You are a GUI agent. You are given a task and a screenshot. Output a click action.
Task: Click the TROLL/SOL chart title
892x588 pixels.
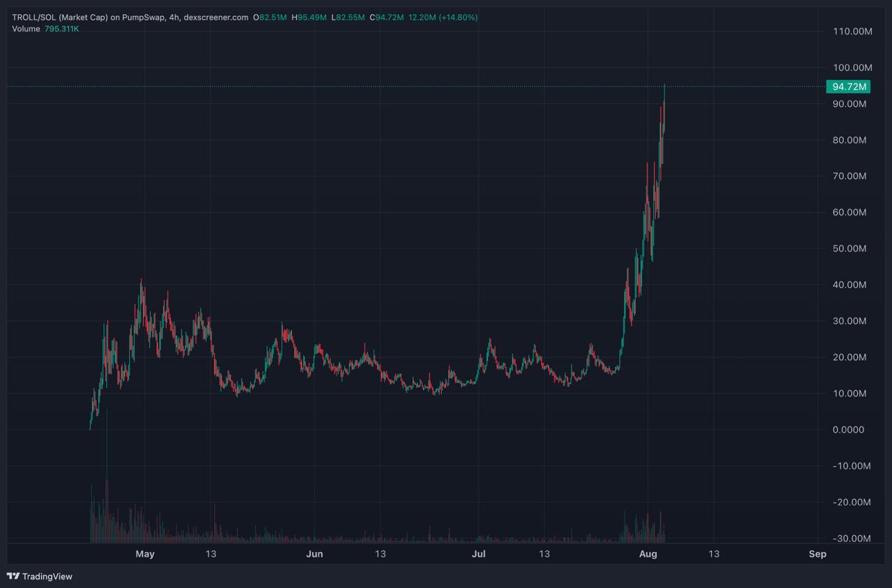point(130,17)
